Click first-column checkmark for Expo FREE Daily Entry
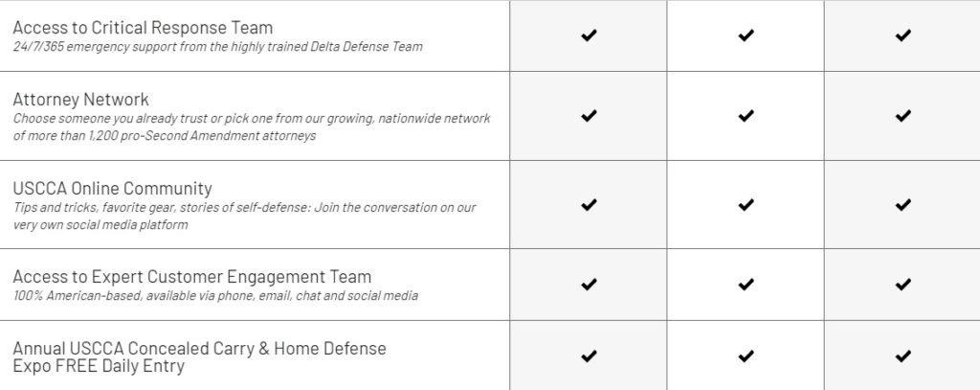The height and width of the screenshot is (390, 980). (589, 356)
